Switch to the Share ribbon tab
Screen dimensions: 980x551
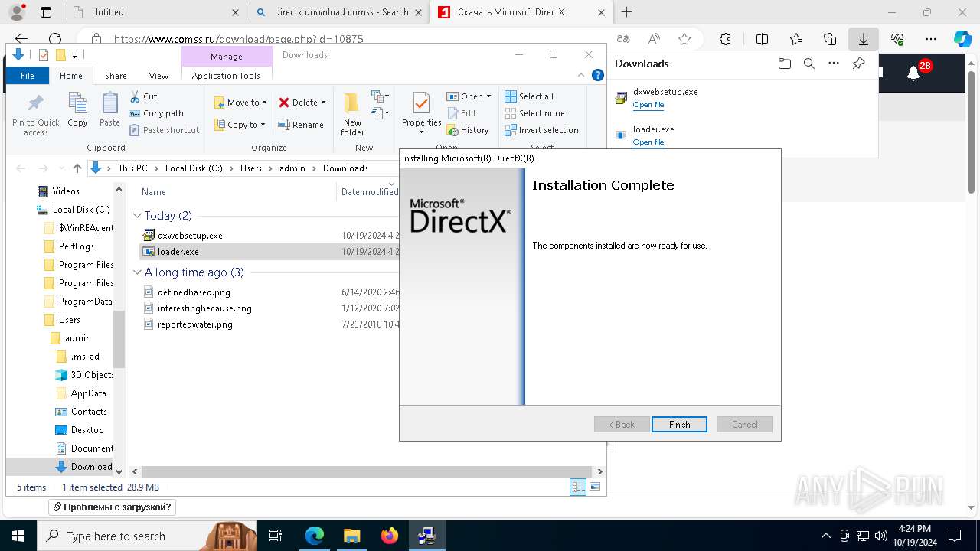pos(116,76)
